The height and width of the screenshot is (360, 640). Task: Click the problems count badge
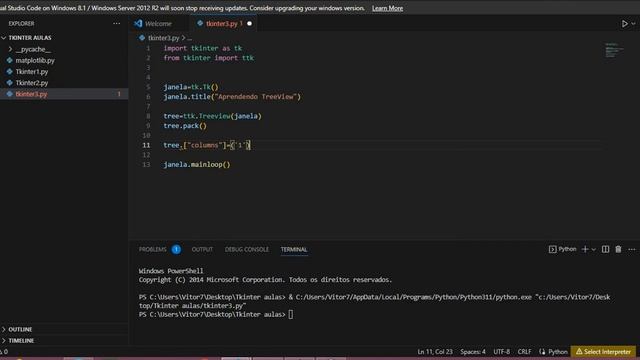176,249
